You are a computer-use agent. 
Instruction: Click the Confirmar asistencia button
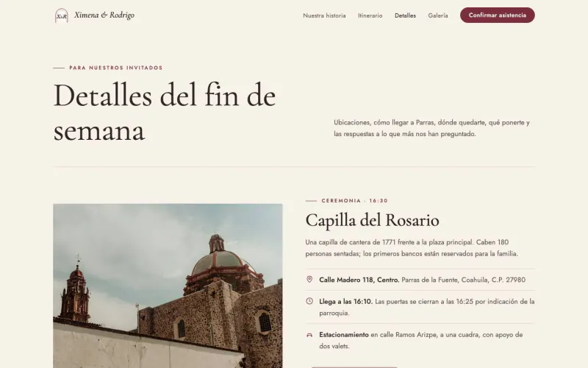click(498, 15)
